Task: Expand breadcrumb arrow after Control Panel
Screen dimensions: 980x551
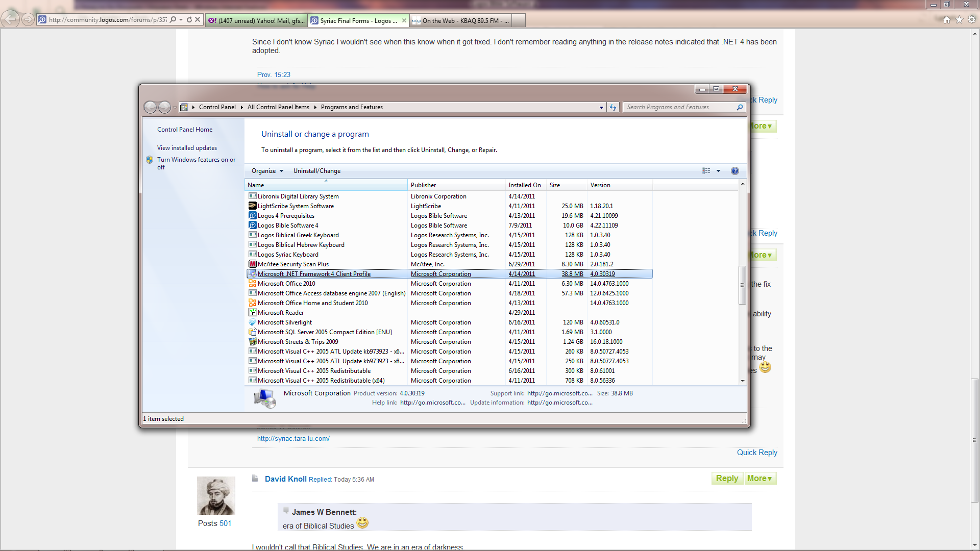Action: pos(242,107)
